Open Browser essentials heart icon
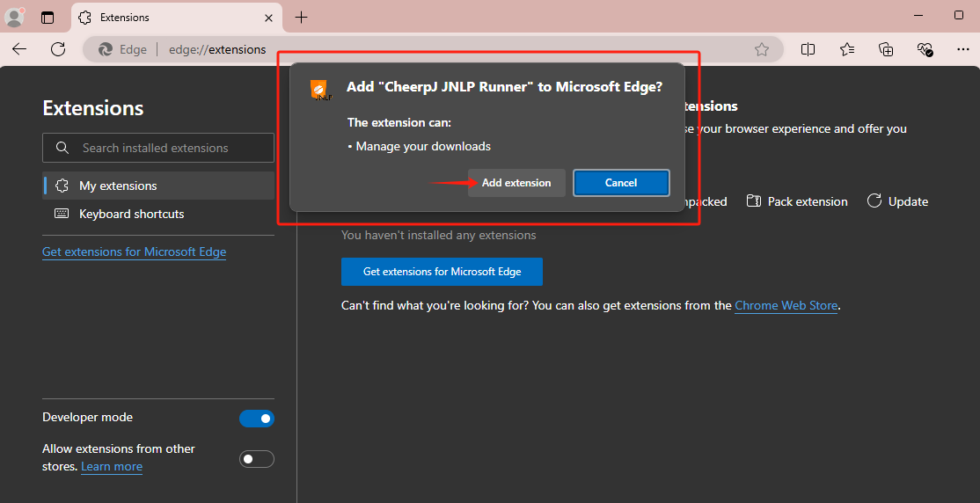This screenshot has height=503, width=980. click(925, 49)
